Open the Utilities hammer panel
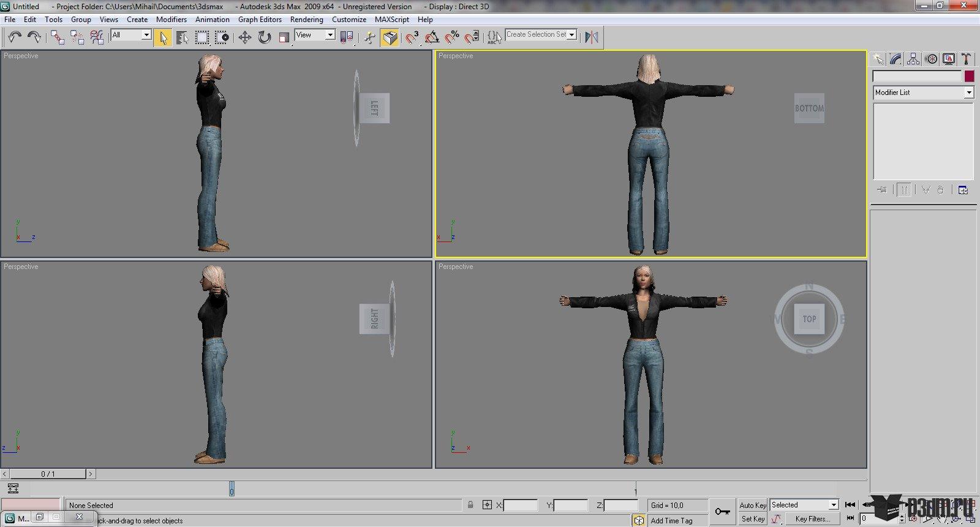This screenshot has height=527, width=980. coord(966,59)
